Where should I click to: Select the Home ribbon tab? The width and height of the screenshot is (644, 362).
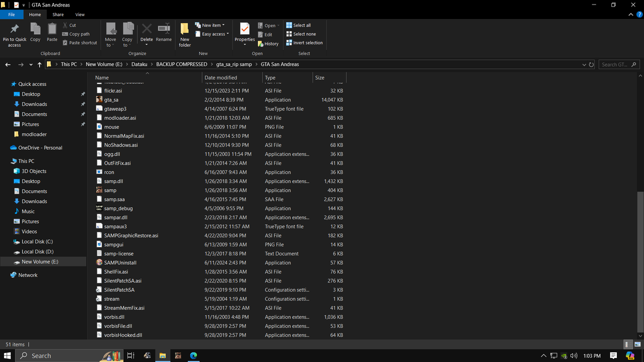(x=35, y=15)
